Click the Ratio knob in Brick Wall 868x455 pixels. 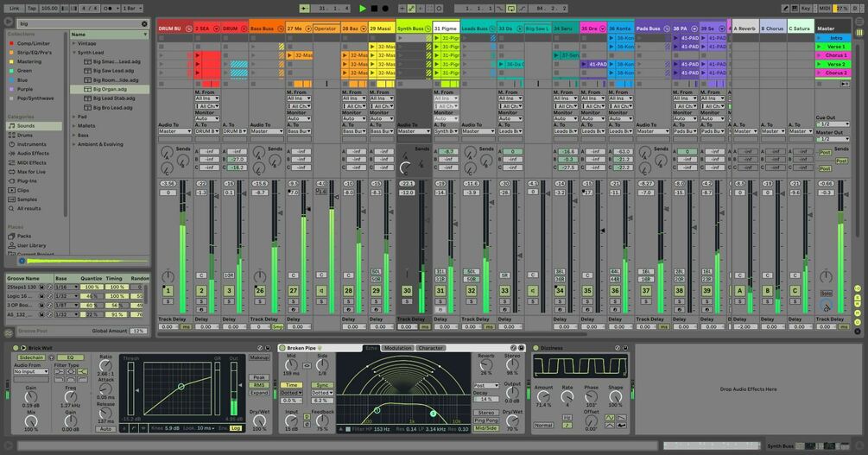(105, 365)
